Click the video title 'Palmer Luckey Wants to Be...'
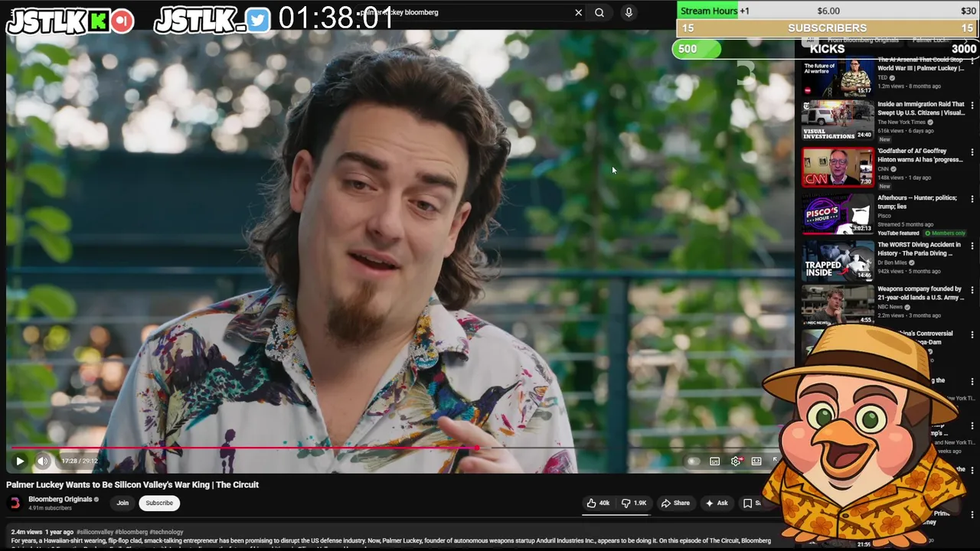 [132, 484]
